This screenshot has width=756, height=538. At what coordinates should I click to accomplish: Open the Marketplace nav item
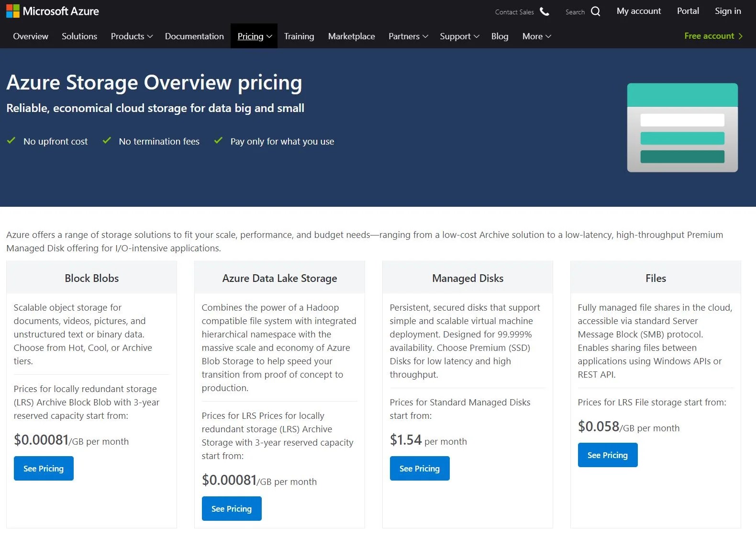point(352,36)
